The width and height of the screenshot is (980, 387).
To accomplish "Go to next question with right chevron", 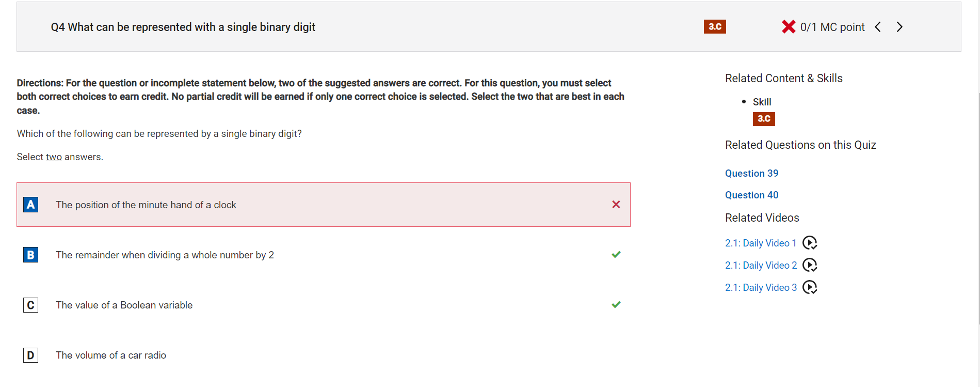I will (899, 27).
